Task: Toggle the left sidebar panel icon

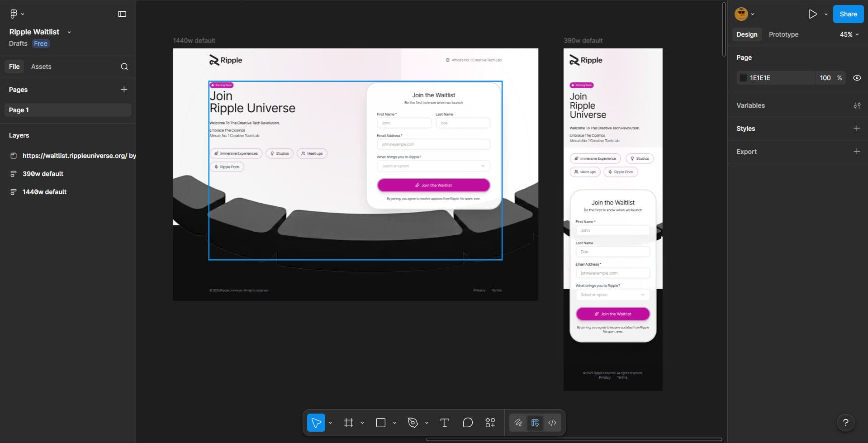Action: (122, 14)
